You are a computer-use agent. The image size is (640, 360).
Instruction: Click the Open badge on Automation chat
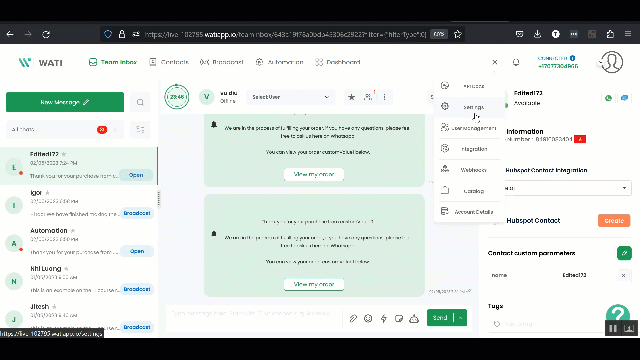click(137, 251)
